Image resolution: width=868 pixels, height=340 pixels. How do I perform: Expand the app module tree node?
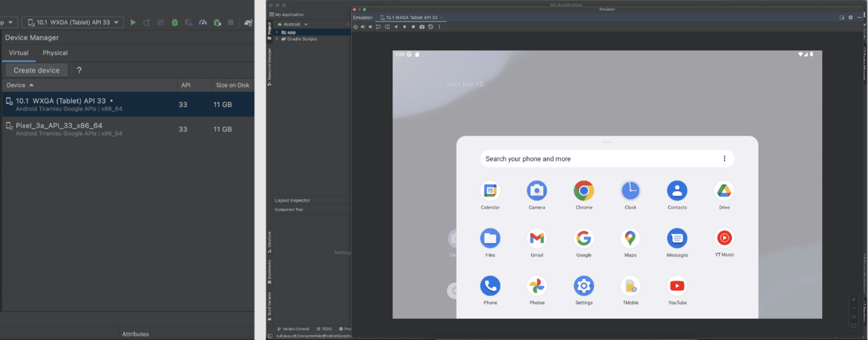coord(277,32)
